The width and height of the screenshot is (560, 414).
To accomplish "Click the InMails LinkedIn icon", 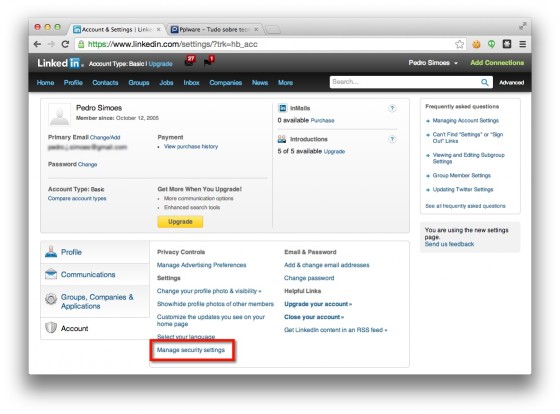I will click(x=282, y=108).
